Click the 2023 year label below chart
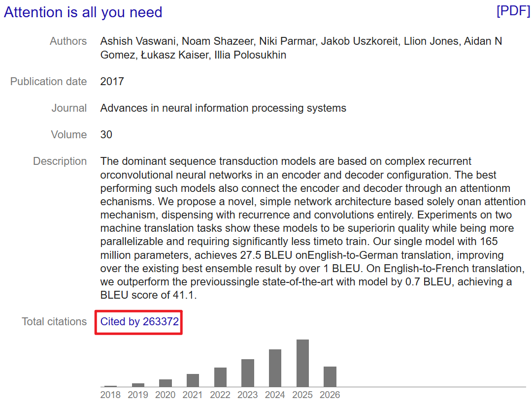 click(x=248, y=395)
